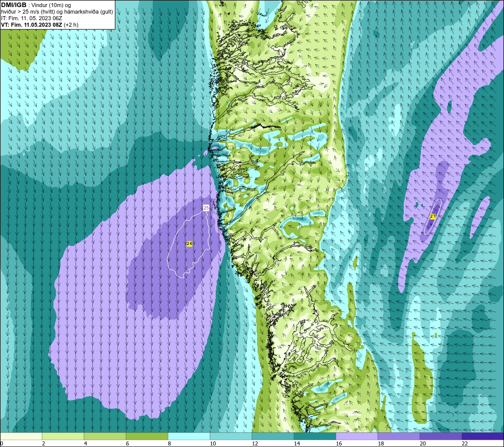Select the 0–2 m/s pale cream swatch
Image resolution: width=504 pixels, height=447 pixels.
[x=21, y=436]
